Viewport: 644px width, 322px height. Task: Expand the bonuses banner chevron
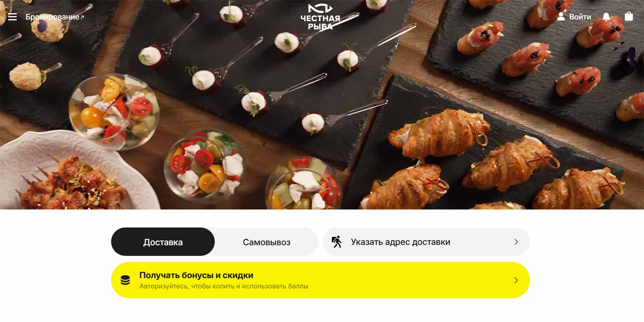516,280
